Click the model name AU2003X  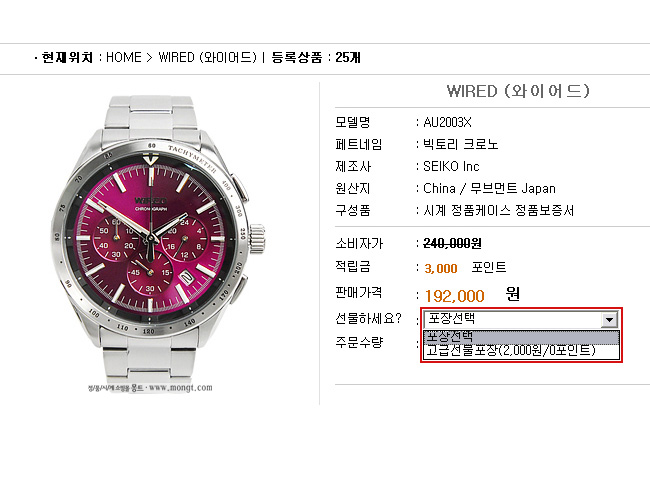(x=447, y=122)
